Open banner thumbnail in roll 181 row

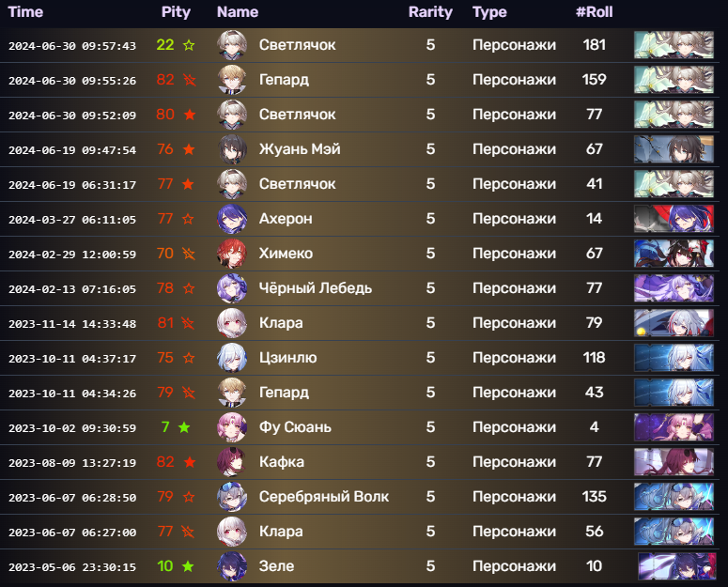pyautogui.click(x=674, y=45)
